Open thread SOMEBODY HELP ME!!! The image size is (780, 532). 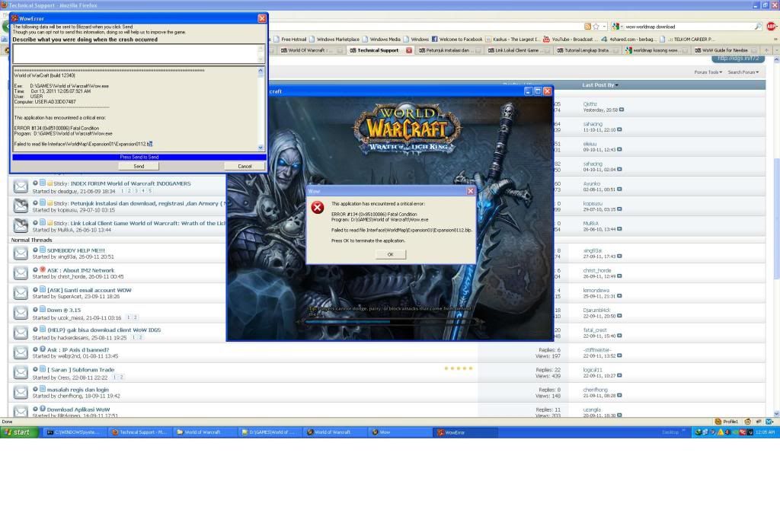click(x=75, y=250)
